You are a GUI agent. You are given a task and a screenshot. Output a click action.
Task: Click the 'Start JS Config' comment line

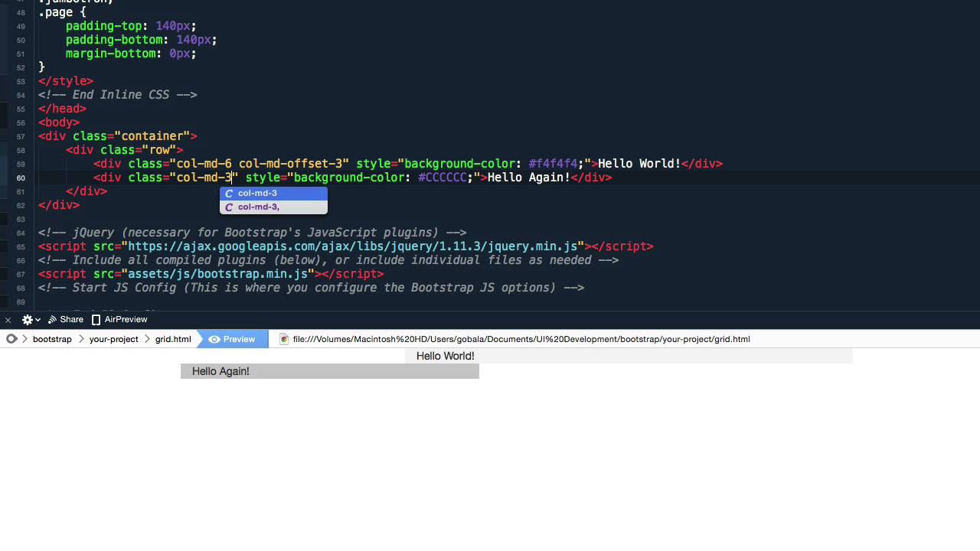(311, 288)
